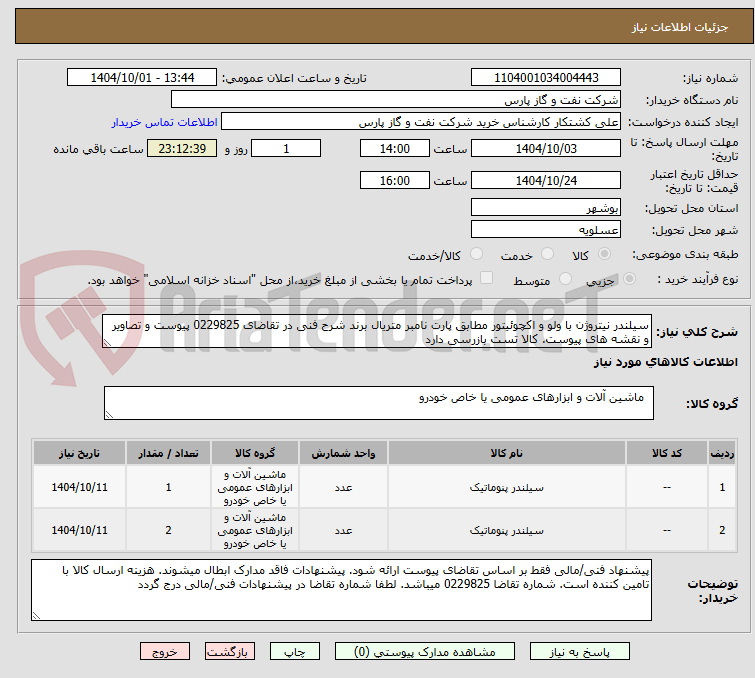Click the remaining days field showing 1

pyautogui.click(x=286, y=148)
